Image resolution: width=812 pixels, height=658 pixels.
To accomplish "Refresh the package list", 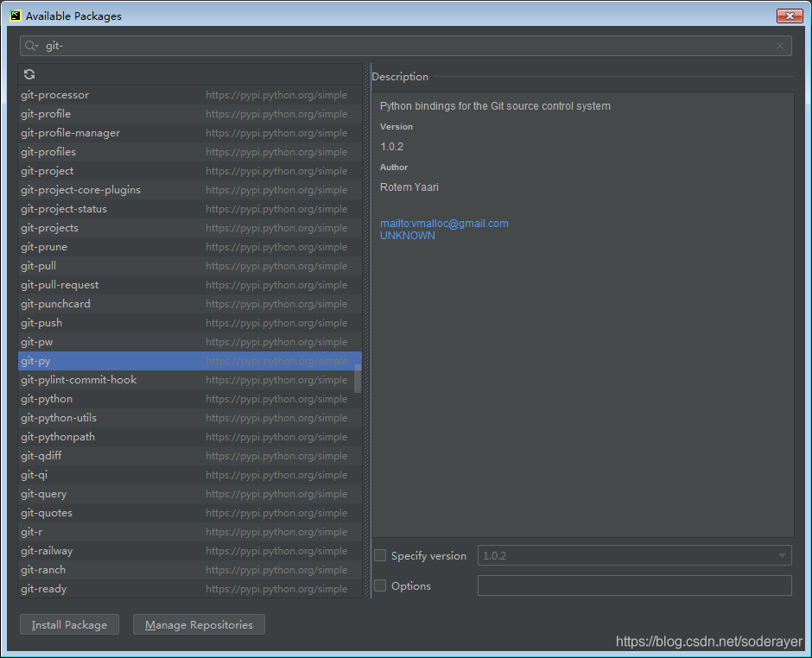I will [x=29, y=74].
